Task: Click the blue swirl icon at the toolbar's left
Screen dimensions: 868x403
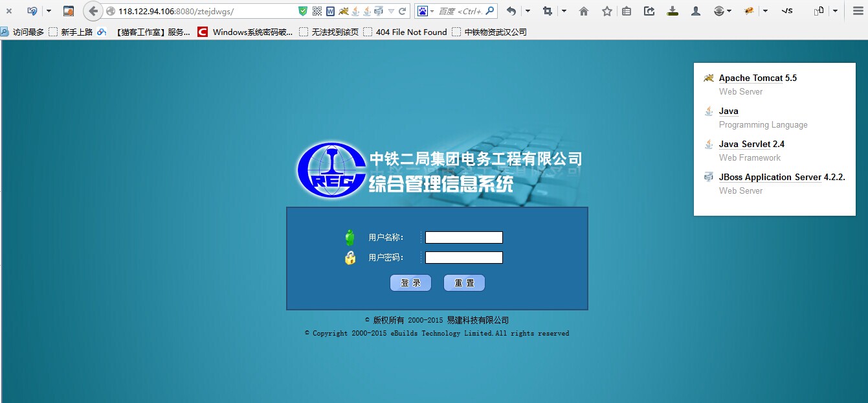Action: 32,11
